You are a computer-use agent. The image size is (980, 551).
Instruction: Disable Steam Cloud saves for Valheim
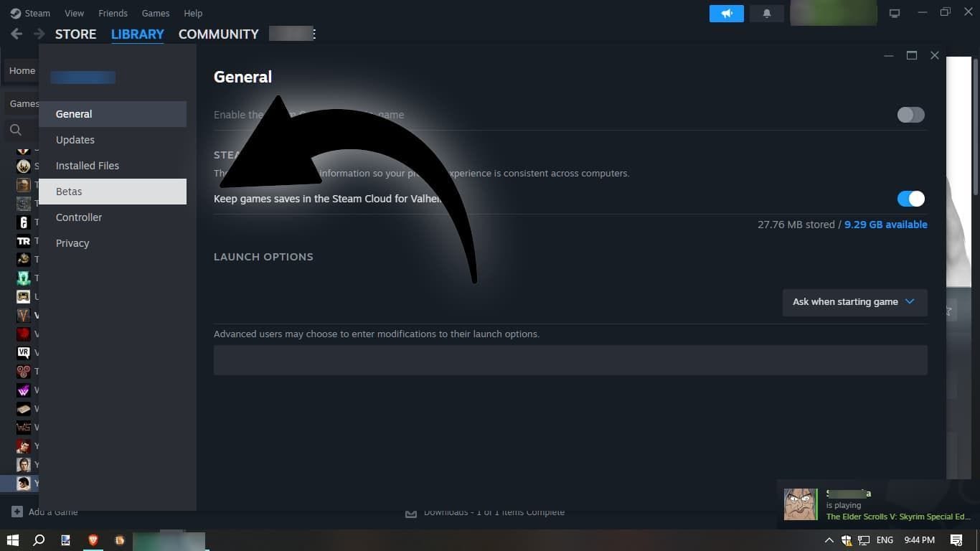pos(910,199)
